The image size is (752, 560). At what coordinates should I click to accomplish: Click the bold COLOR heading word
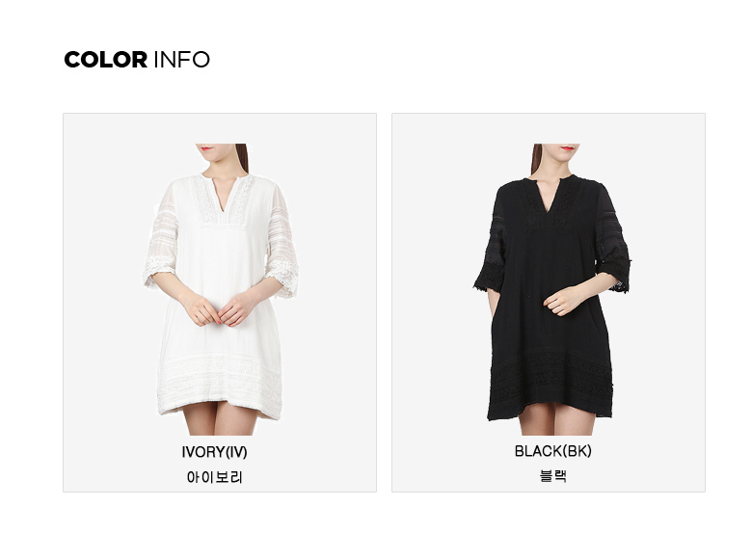(x=105, y=60)
